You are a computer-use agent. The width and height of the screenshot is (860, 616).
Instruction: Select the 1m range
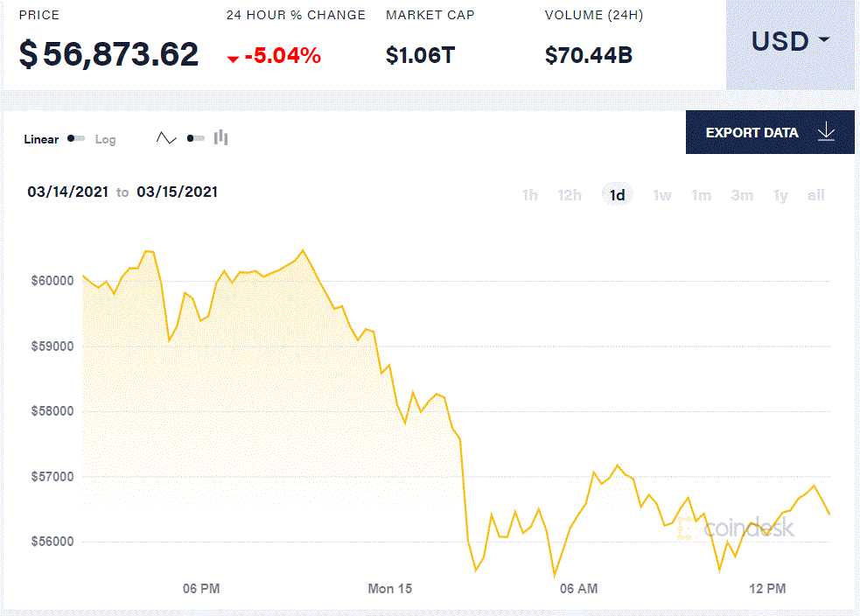(x=702, y=195)
